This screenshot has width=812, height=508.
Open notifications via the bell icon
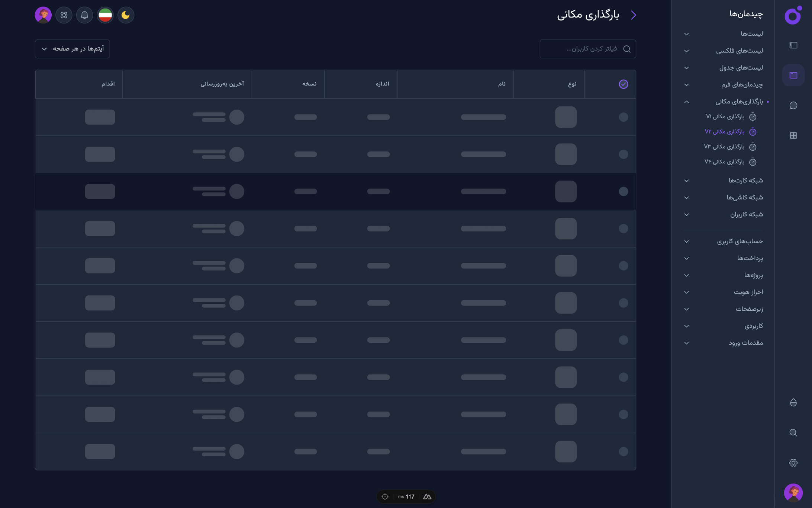[84, 15]
